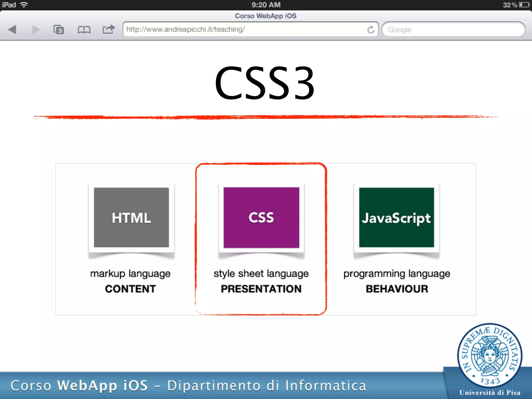Click the footer 'Dipartimento di Informatica' text

coord(267,385)
